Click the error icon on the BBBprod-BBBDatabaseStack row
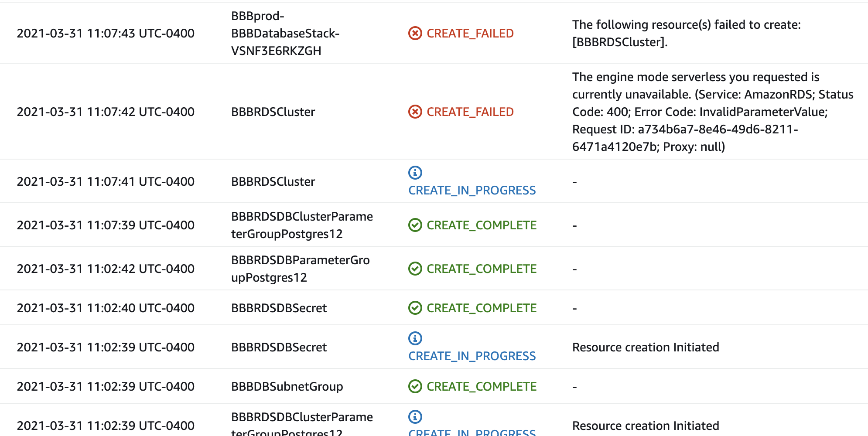Screen dimensions: 868x436 coord(414,33)
